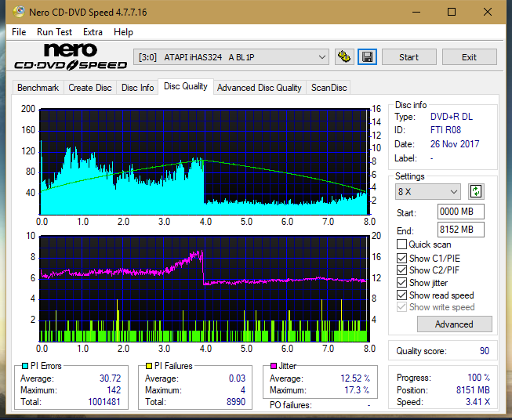512x420 pixels.
Task: Click the green refresh speed icon
Action: point(476,191)
